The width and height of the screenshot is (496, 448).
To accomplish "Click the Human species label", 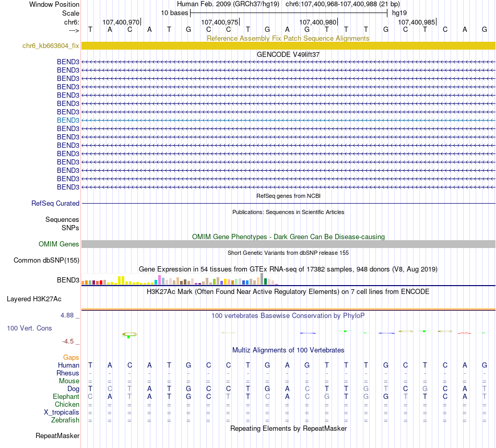I will click(68, 366).
